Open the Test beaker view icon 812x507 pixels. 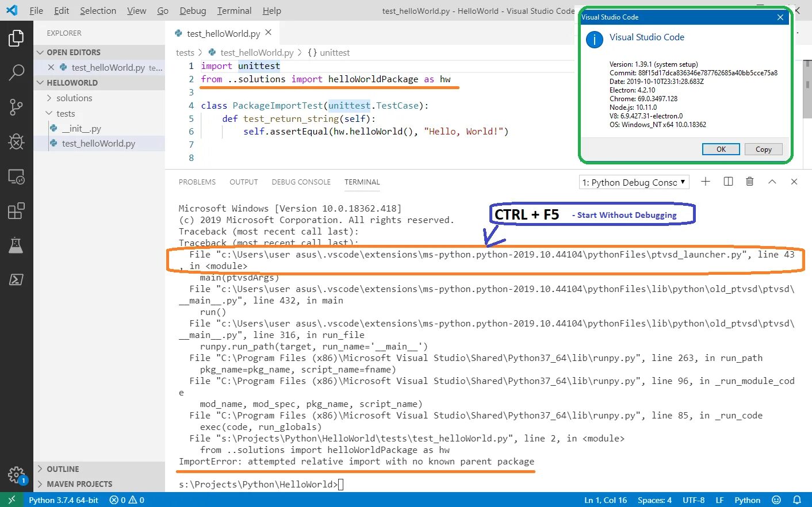pos(16,245)
